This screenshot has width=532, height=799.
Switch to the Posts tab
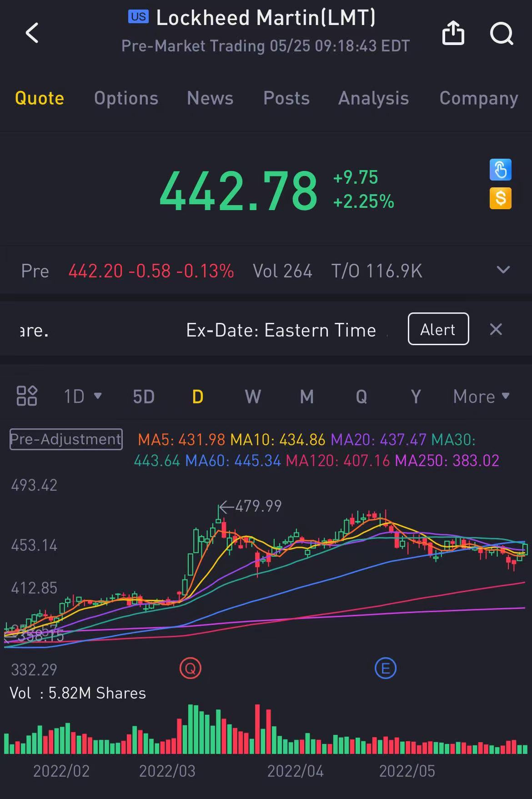tap(286, 98)
